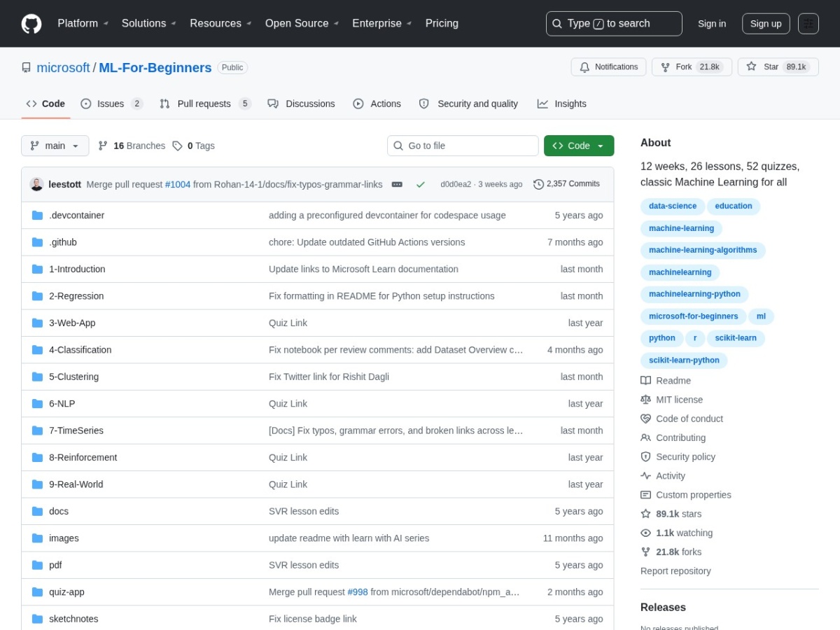Open the Pricing page
The height and width of the screenshot is (630, 840).
click(x=442, y=23)
